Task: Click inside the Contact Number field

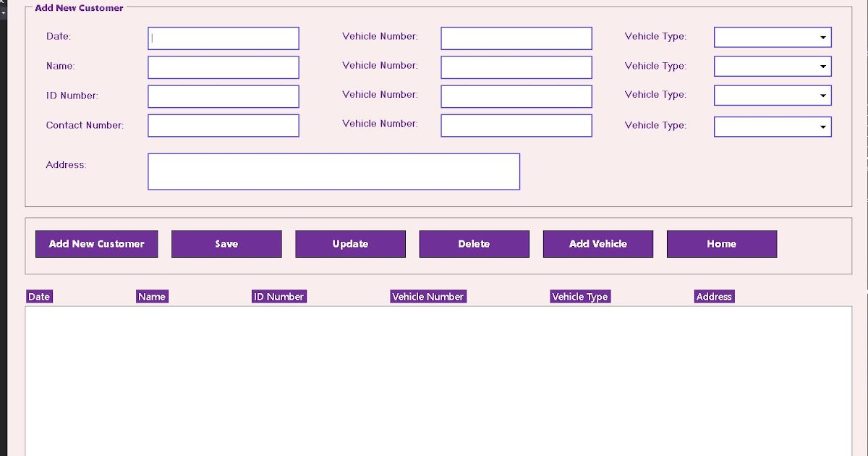Action: [x=223, y=125]
